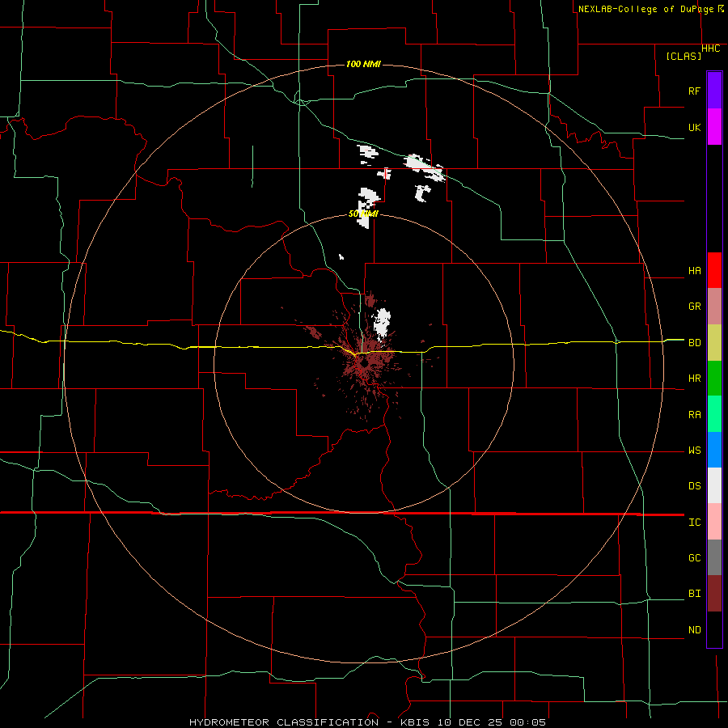728x728 pixels.
Task: Click the RA legend label
Action: pos(694,415)
